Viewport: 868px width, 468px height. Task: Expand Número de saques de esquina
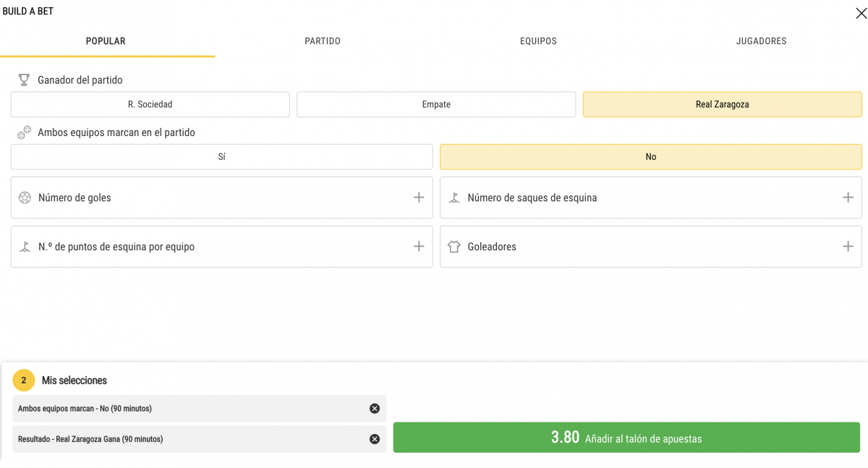pyautogui.click(x=650, y=197)
